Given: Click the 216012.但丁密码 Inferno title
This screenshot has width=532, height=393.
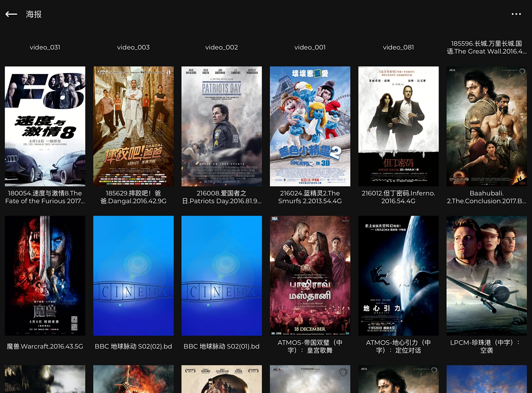Looking at the screenshot, I should tap(398, 197).
